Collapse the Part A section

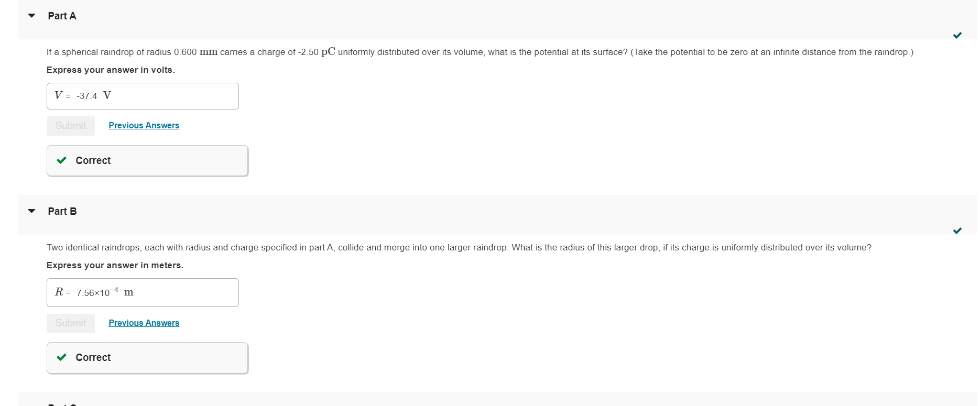(31, 16)
